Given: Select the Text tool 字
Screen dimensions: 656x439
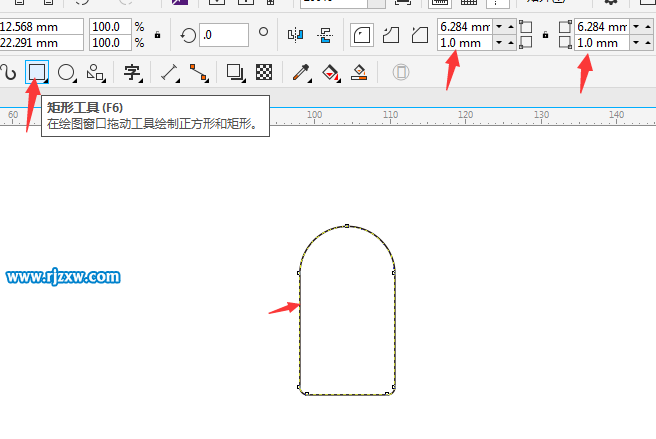Looking at the screenshot, I should (133, 72).
